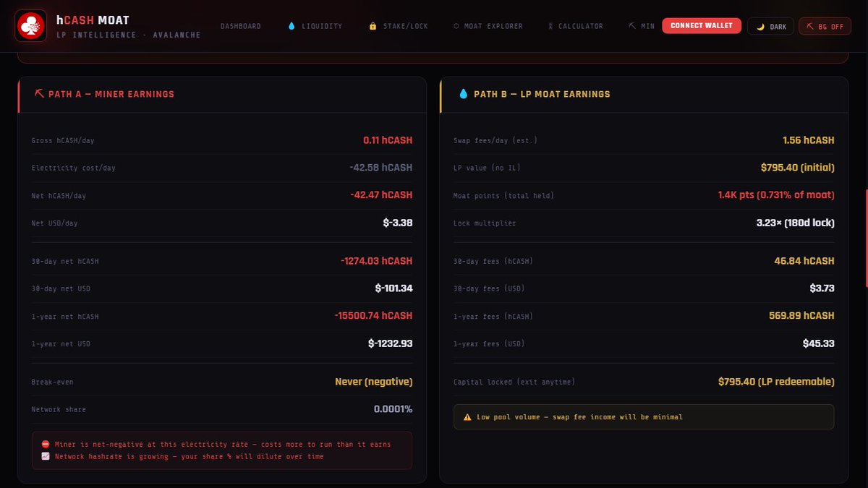Click the 1-year net USD value $-1232.93
This screenshot has height=488, width=868.
(390, 343)
